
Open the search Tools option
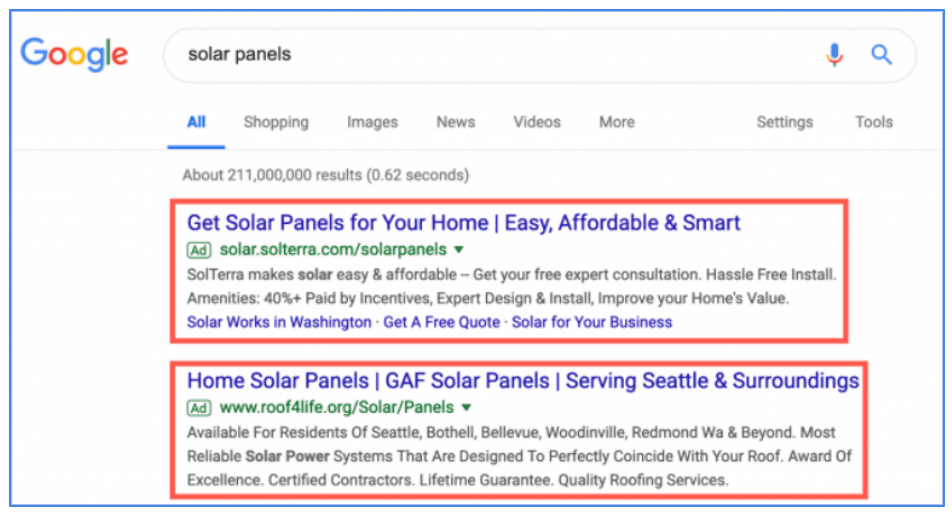click(873, 122)
